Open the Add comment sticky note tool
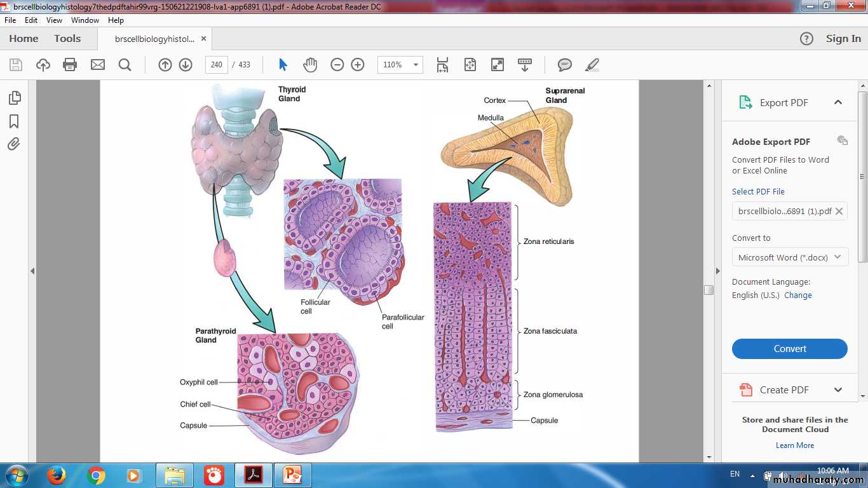 click(x=564, y=65)
